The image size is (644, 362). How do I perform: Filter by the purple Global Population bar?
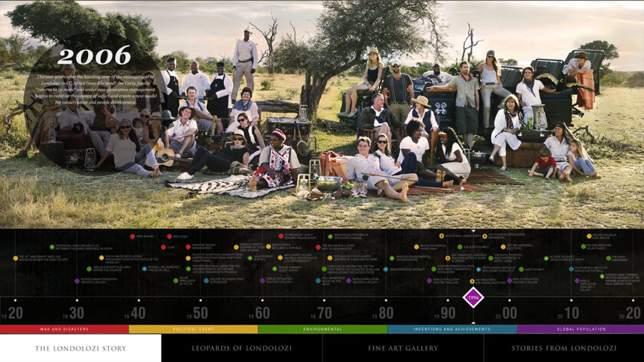coord(580,329)
